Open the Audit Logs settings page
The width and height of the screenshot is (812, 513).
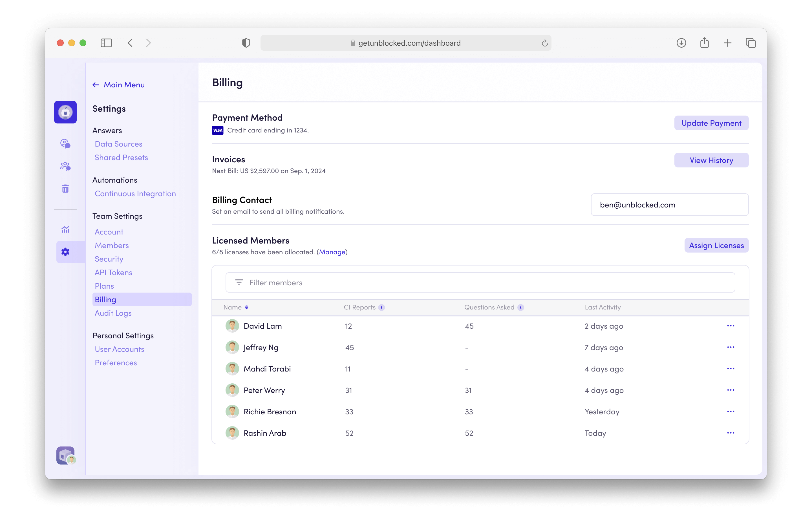pyautogui.click(x=113, y=313)
